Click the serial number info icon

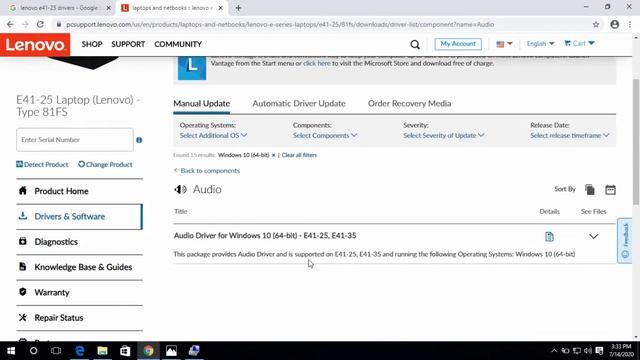139,140
